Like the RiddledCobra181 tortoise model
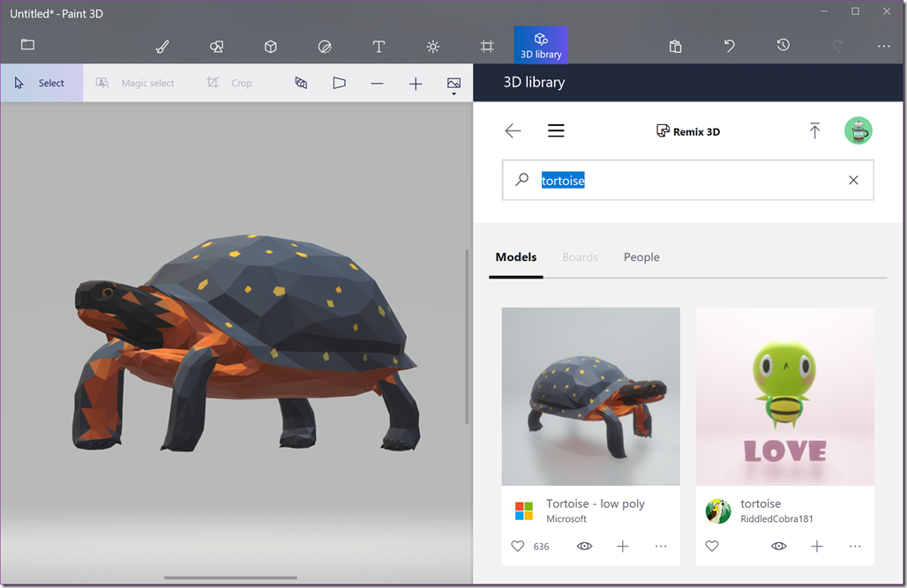This screenshot has height=588, width=907. point(712,546)
